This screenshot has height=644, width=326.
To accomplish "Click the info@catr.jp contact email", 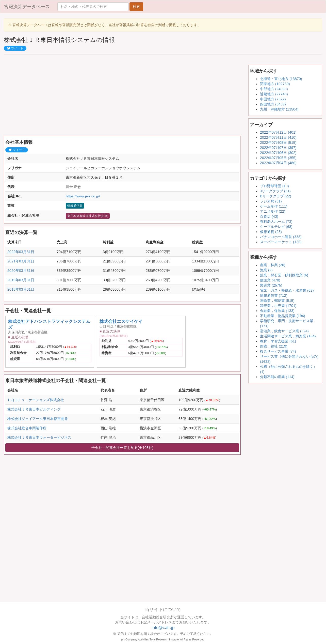I will [163, 627].
